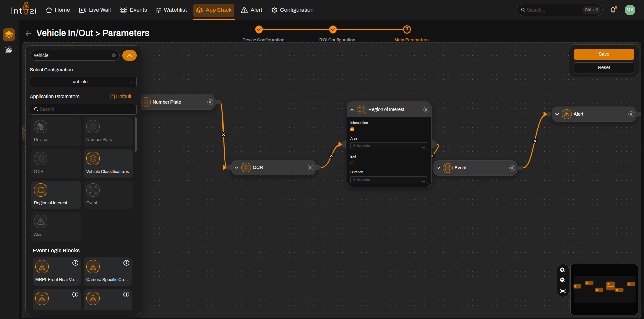Pick the Number Plate parameter block
The height and width of the screenshot is (319, 644).
tap(108, 131)
